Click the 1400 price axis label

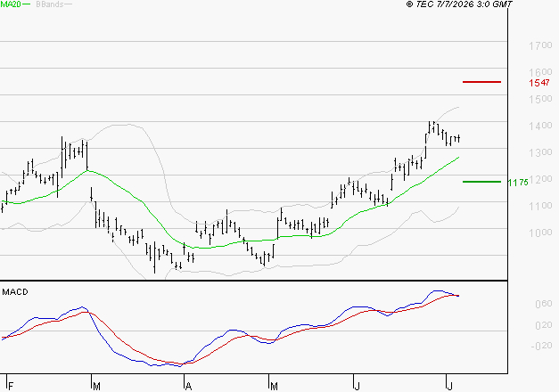point(540,126)
